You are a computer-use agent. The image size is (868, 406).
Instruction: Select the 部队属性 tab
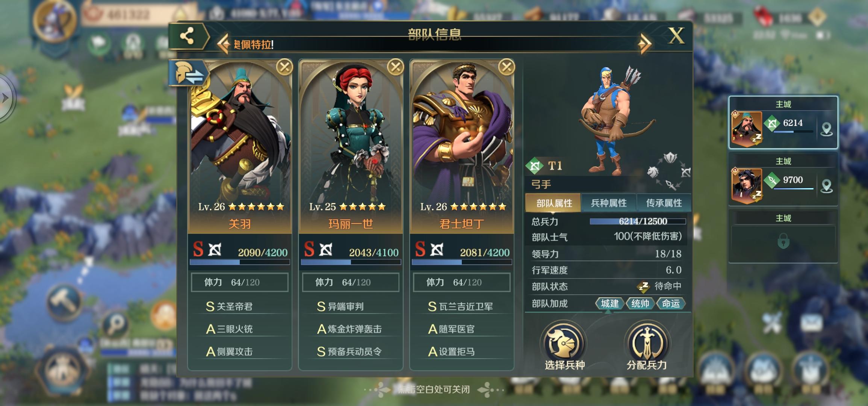coord(553,203)
